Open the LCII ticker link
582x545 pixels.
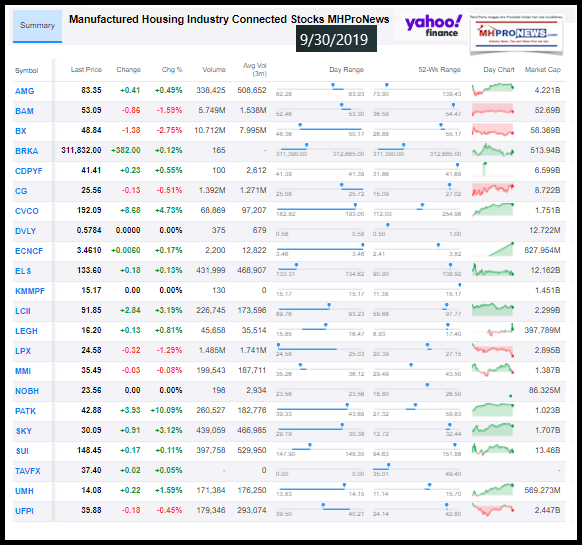coord(23,311)
